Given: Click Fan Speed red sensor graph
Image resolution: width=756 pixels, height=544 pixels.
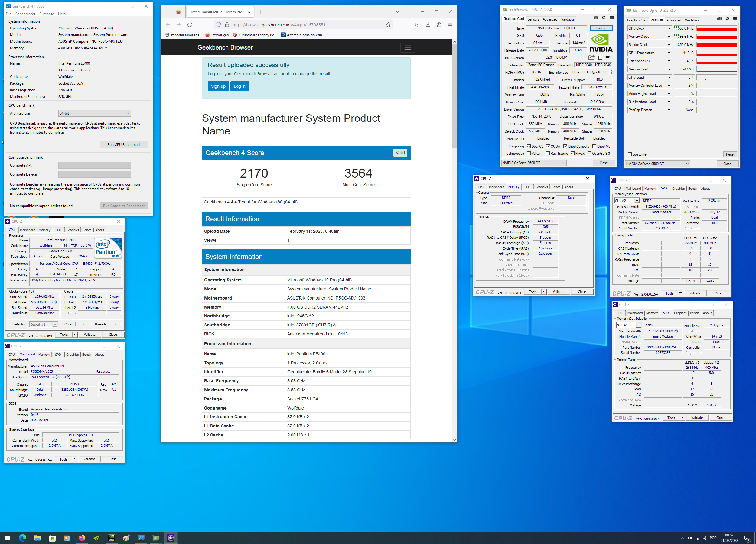Looking at the screenshot, I should [x=716, y=61].
